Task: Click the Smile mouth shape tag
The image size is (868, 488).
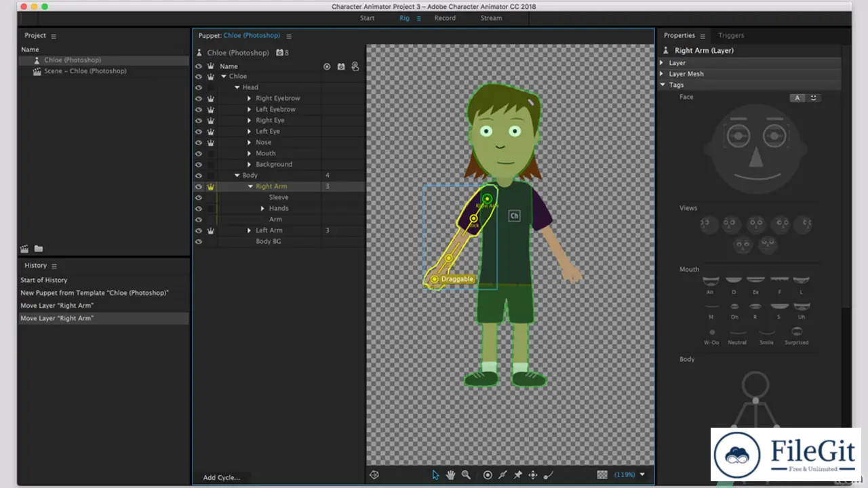Action: (767, 335)
